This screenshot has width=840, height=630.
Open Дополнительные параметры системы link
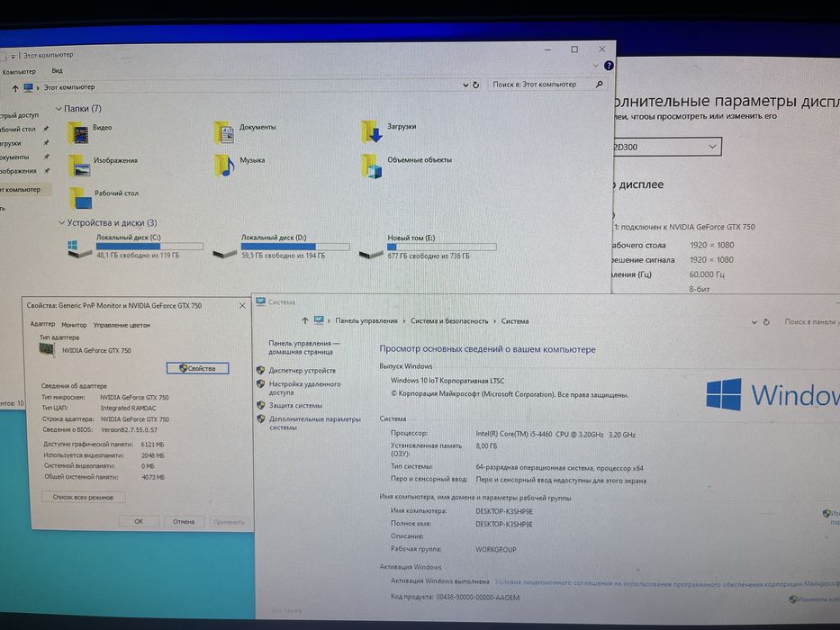pyautogui.click(x=314, y=423)
